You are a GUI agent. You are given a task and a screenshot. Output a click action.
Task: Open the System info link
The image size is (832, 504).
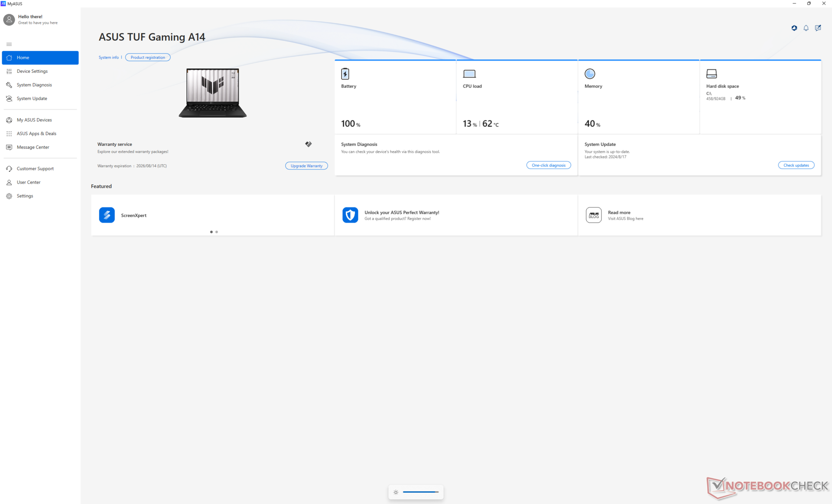[x=108, y=58]
